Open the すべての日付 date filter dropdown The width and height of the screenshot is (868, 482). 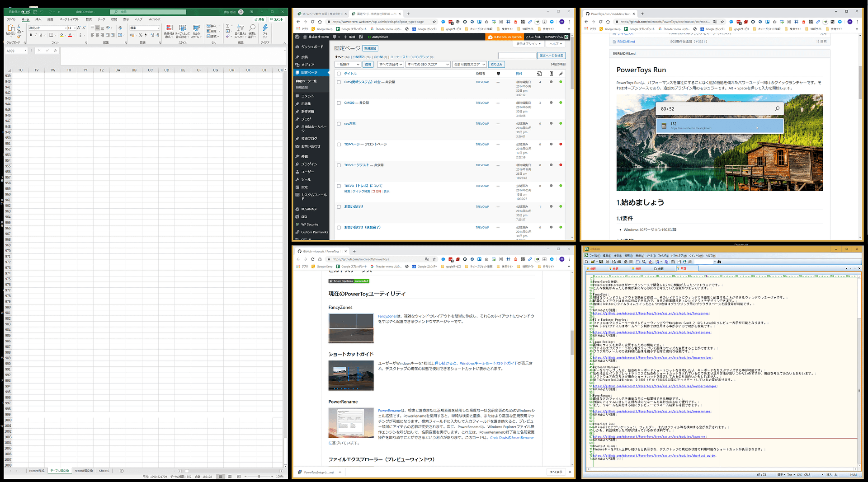click(391, 64)
